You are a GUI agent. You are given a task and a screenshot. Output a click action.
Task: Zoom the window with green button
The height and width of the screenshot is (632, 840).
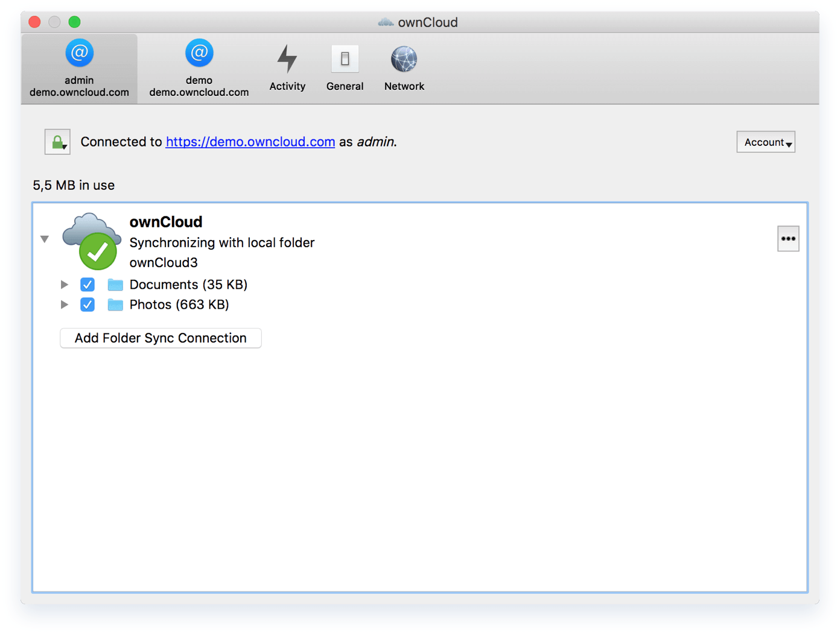[x=74, y=22]
